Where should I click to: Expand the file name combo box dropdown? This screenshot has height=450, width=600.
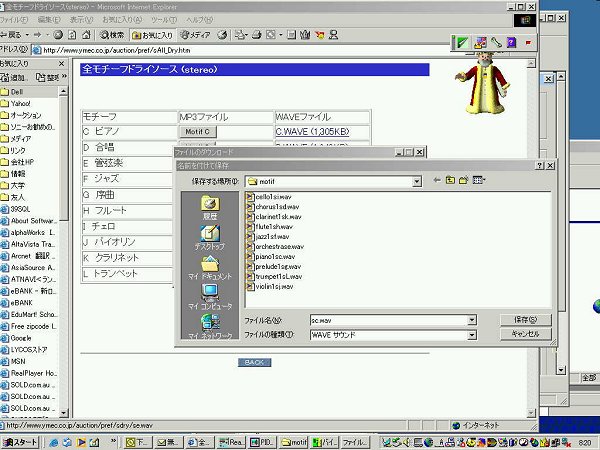click(471, 320)
